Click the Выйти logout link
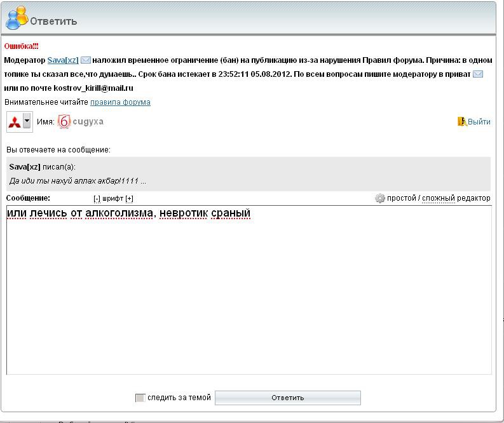 coord(479,122)
